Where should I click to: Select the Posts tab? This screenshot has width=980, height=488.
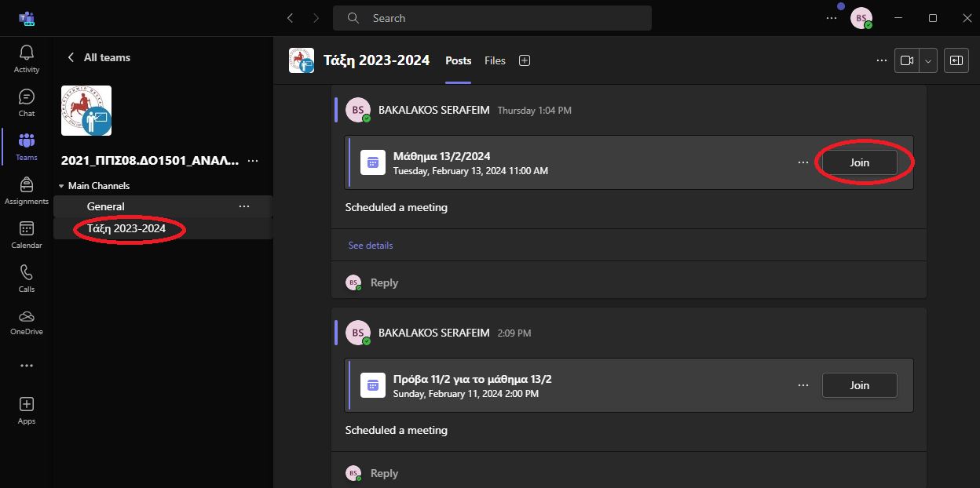tap(458, 60)
